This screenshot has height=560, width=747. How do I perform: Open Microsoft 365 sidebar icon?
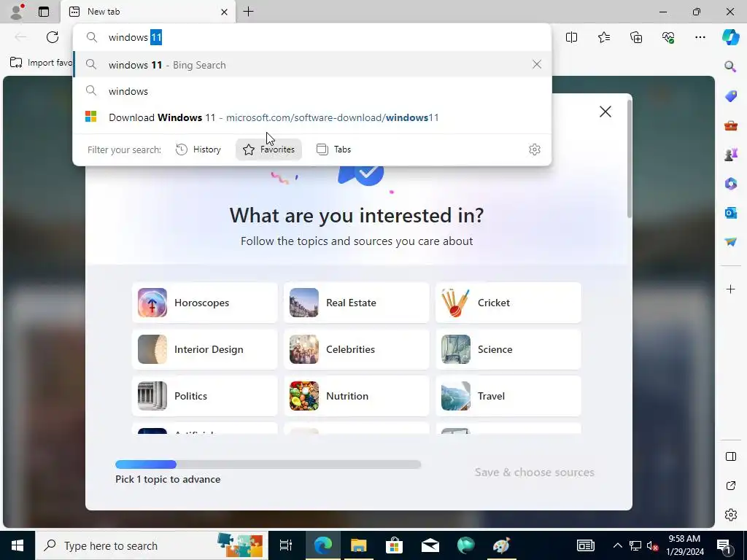tap(730, 183)
